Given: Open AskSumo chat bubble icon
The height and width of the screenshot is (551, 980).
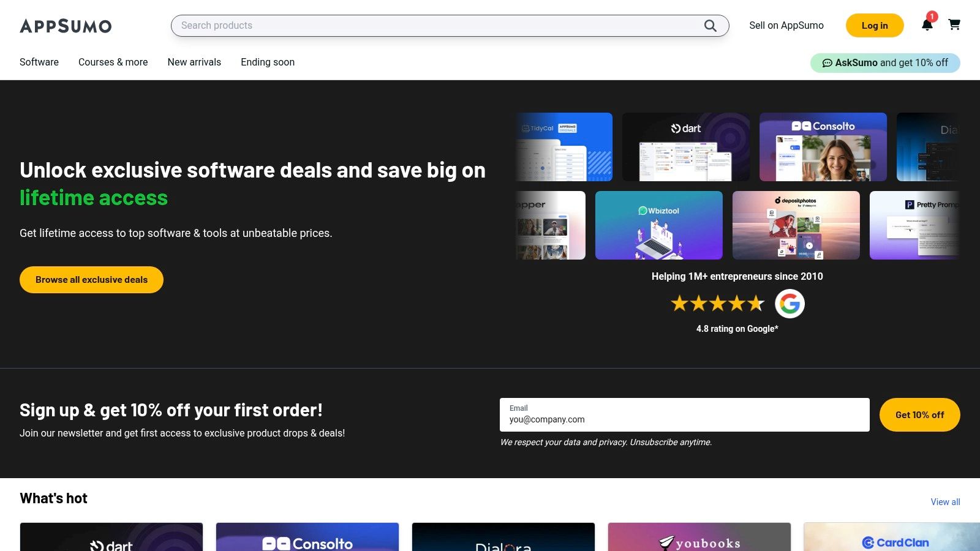Looking at the screenshot, I should click(x=828, y=62).
